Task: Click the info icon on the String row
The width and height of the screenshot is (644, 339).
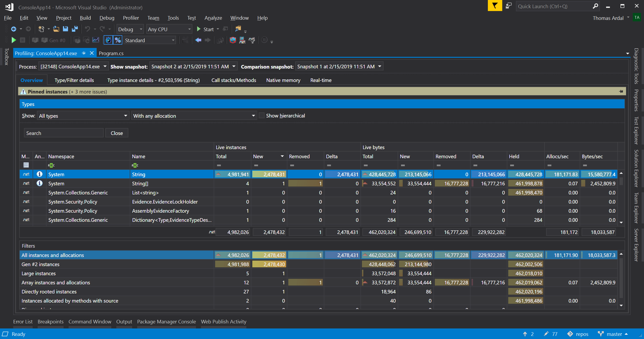Action: pos(39,174)
